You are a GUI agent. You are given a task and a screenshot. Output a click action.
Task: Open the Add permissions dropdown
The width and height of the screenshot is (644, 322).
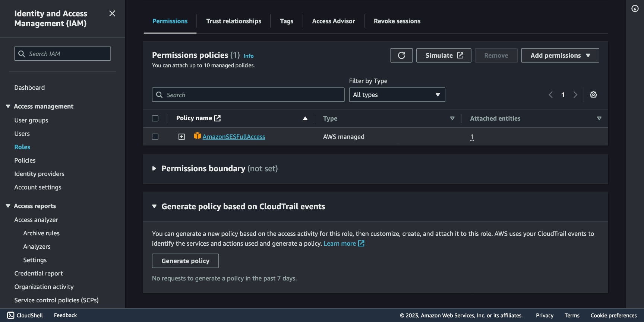pos(560,55)
